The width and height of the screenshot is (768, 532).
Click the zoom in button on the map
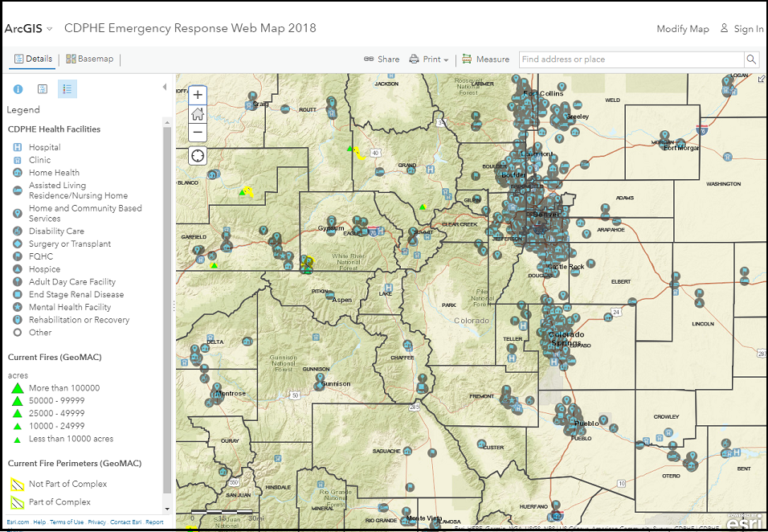point(197,95)
